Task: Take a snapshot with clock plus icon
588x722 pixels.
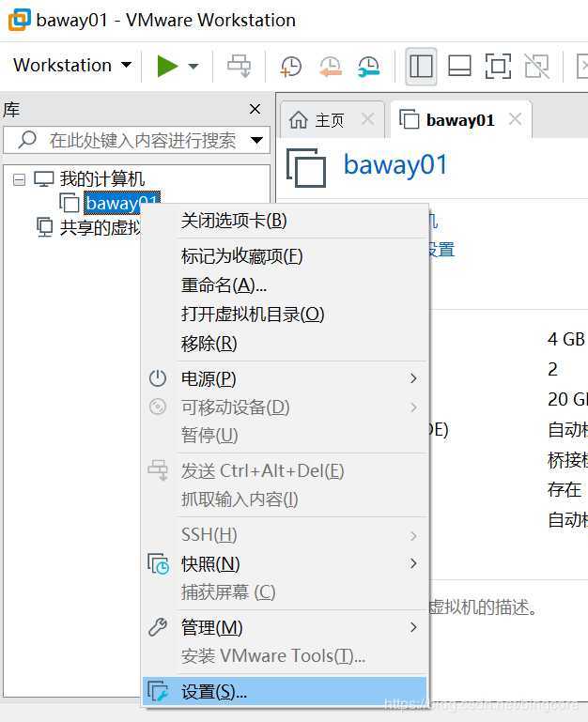Action: (x=291, y=67)
